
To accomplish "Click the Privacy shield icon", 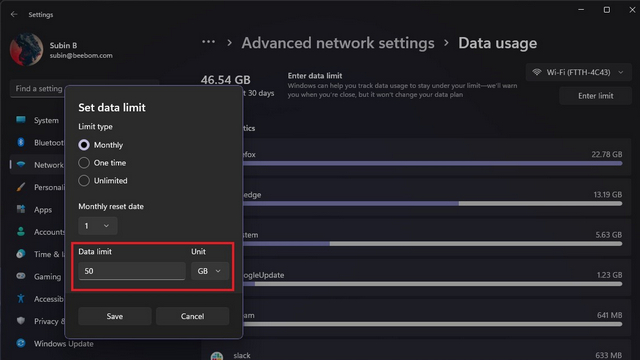I will click(x=21, y=320).
